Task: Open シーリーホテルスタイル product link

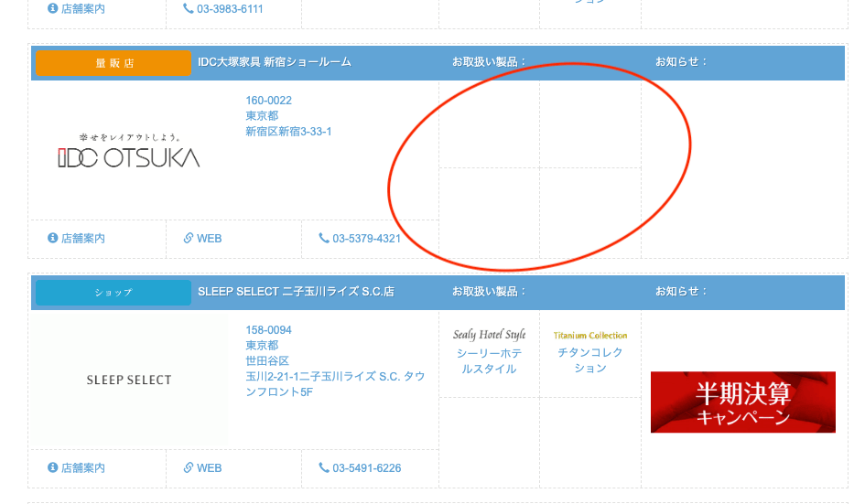Action: click(x=489, y=361)
